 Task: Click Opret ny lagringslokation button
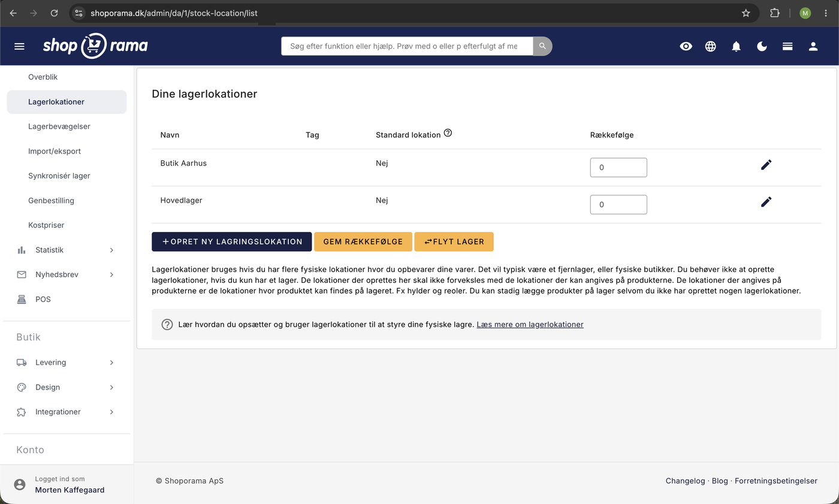232,242
